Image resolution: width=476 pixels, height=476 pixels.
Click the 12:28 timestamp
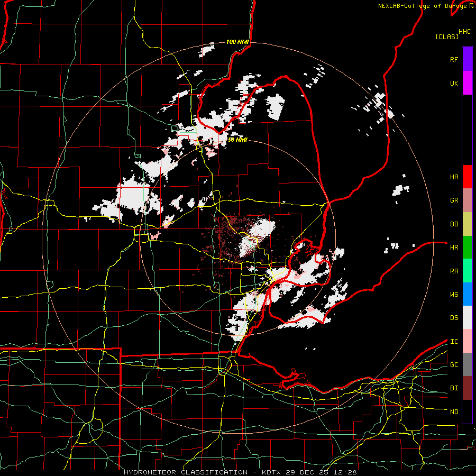pyautogui.click(x=345, y=472)
